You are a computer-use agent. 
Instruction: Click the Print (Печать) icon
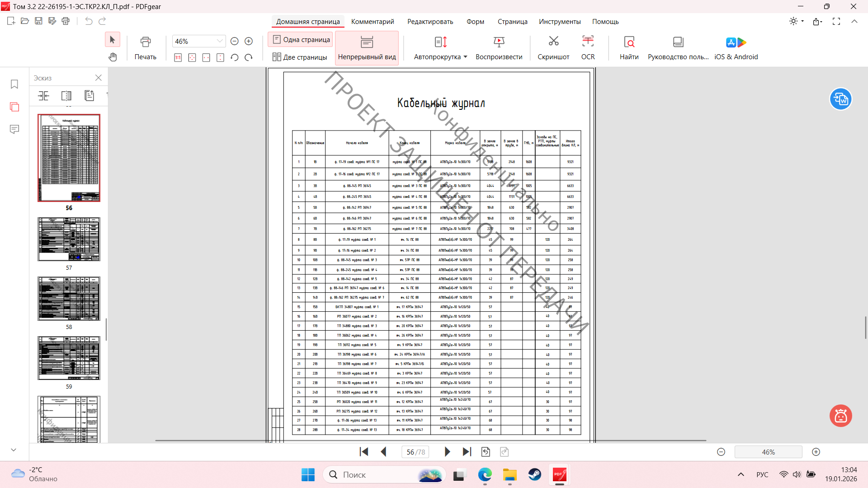coord(145,42)
